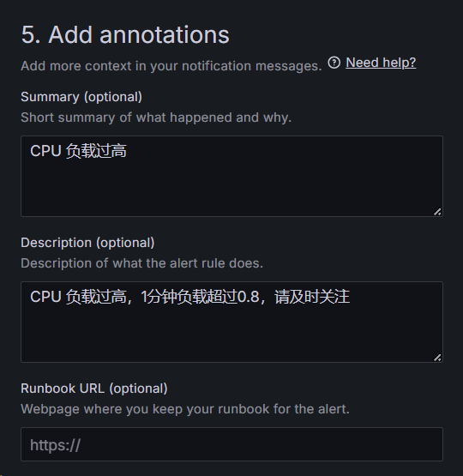Click the "CPU 负载过高" text in Summary
463x476 pixels.
(x=78, y=151)
